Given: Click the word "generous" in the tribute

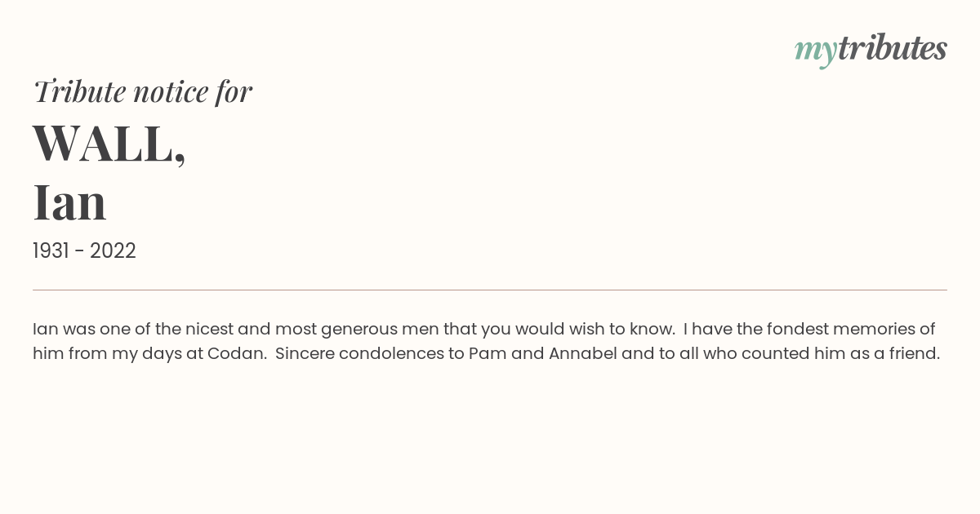Looking at the screenshot, I should point(359,330).
